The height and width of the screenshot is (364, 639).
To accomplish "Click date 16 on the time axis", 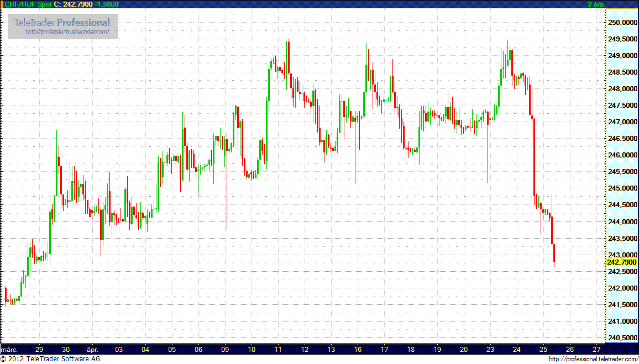I will click(x=358, y=350).
